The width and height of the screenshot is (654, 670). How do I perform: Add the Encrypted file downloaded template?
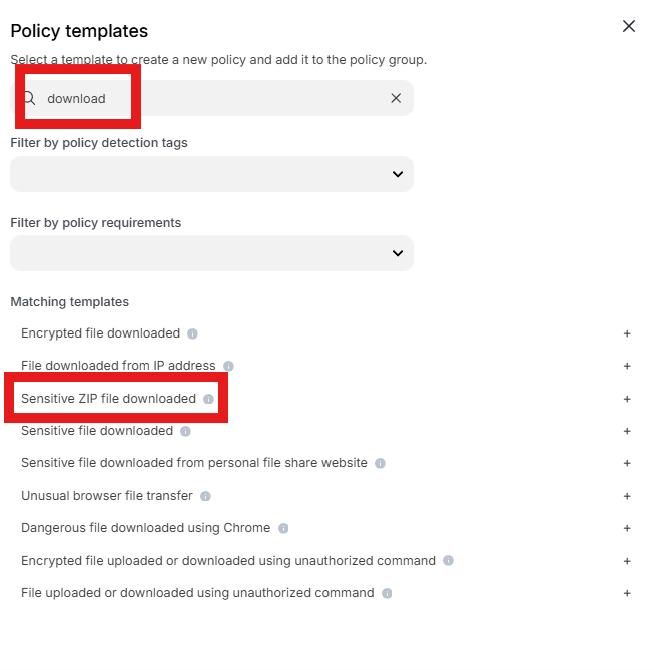(627, 333)
